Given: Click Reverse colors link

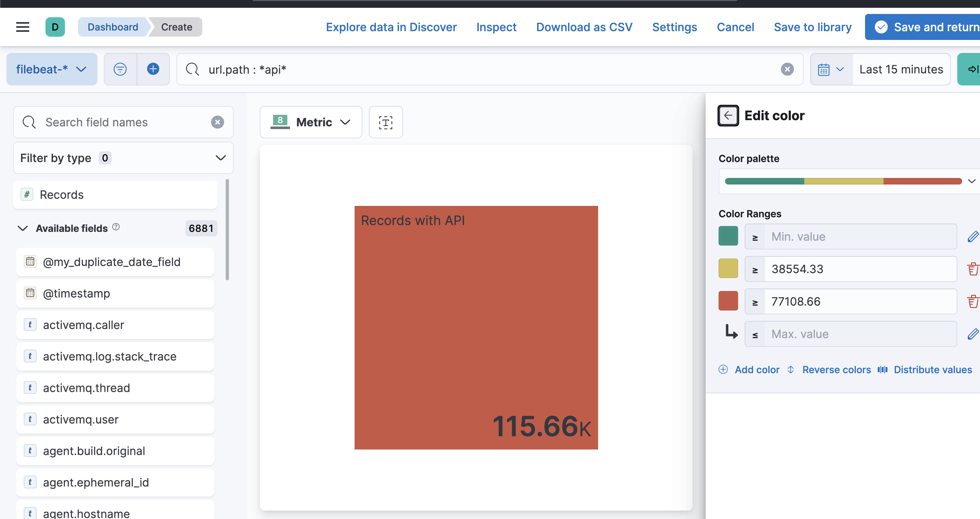Looking at the screenshot, I should (836, 370).
